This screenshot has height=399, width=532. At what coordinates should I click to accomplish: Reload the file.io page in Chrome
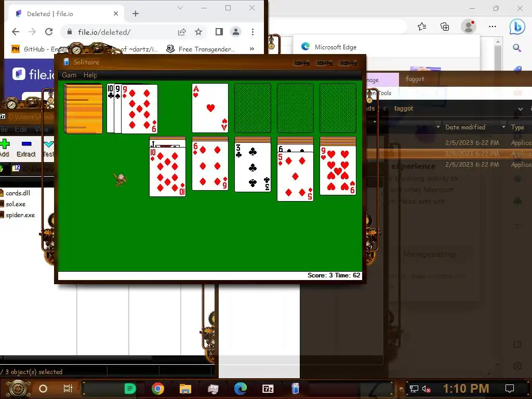pos(49,32)
